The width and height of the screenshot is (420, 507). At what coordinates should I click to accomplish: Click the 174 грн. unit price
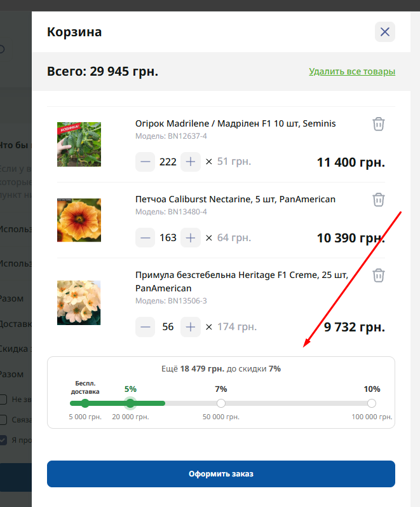237,327
